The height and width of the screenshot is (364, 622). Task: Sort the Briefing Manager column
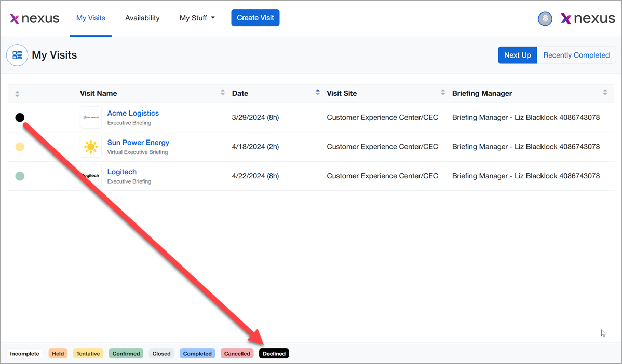point(605,92)
